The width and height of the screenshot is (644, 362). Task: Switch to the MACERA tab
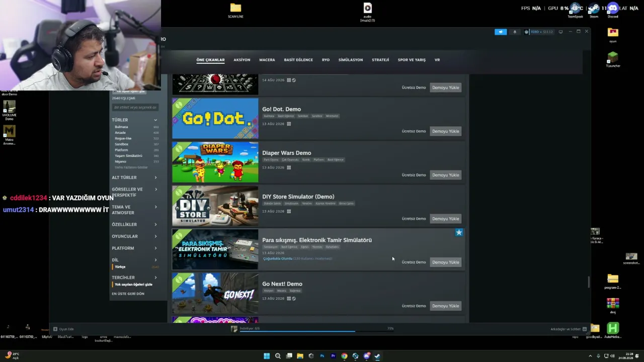point(267,60)
